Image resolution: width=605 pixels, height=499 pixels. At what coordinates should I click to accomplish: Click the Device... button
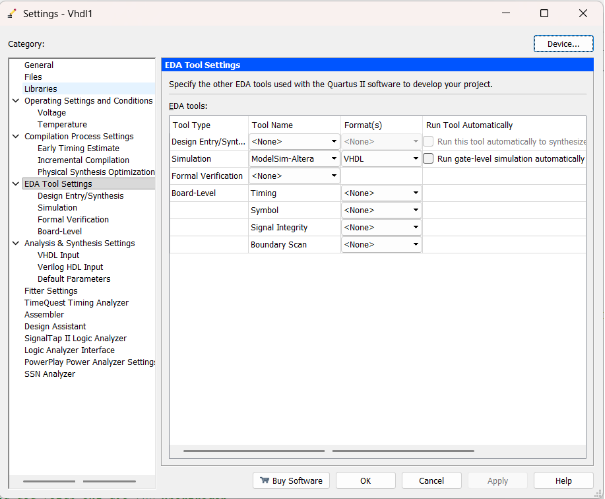coord(563,44)
